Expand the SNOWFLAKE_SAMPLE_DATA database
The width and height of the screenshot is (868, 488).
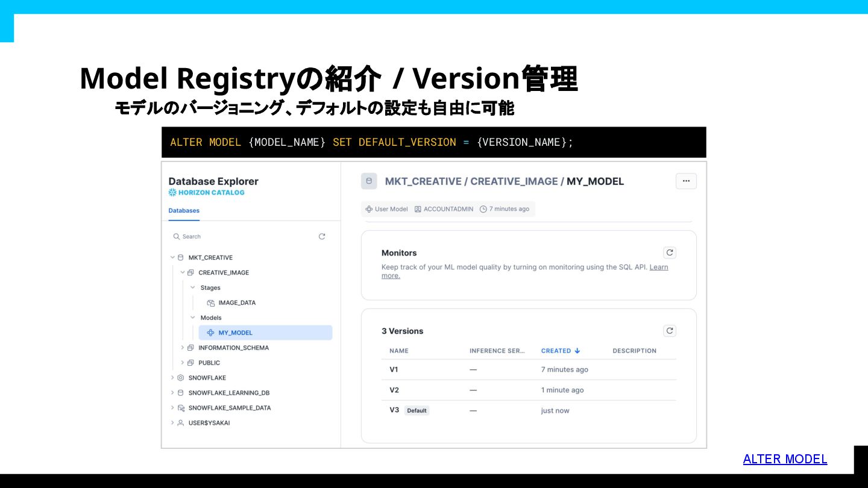pyautogui.click(x=172, y=408)
